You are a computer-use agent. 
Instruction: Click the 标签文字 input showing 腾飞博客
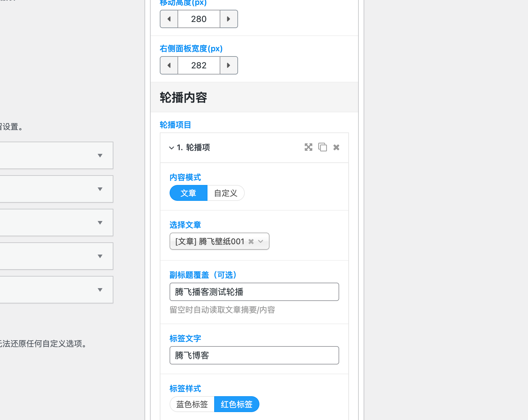[x=254, y=355]
